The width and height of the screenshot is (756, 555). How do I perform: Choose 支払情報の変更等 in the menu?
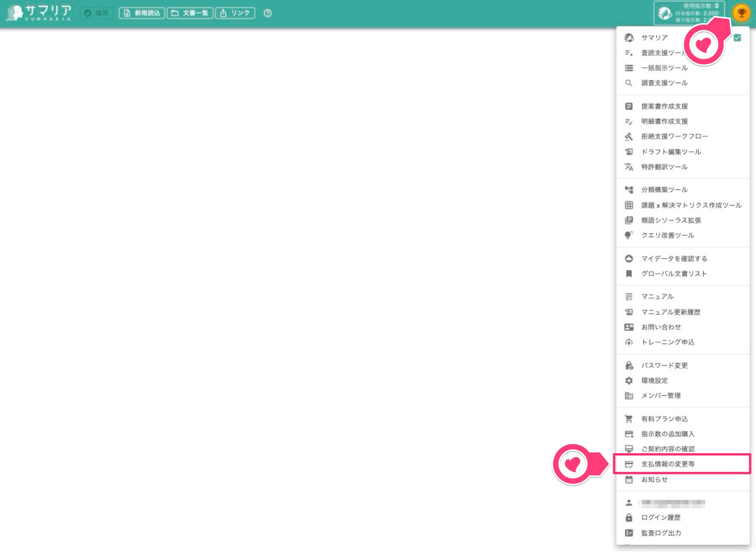[682, 464]
